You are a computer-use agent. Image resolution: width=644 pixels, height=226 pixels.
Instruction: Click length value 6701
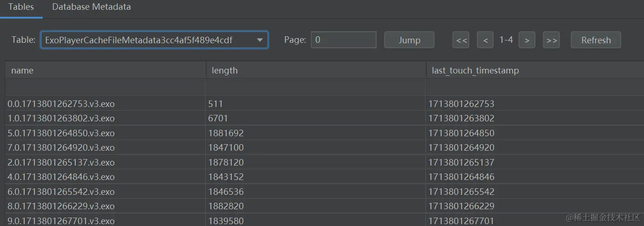coord(316,118)
